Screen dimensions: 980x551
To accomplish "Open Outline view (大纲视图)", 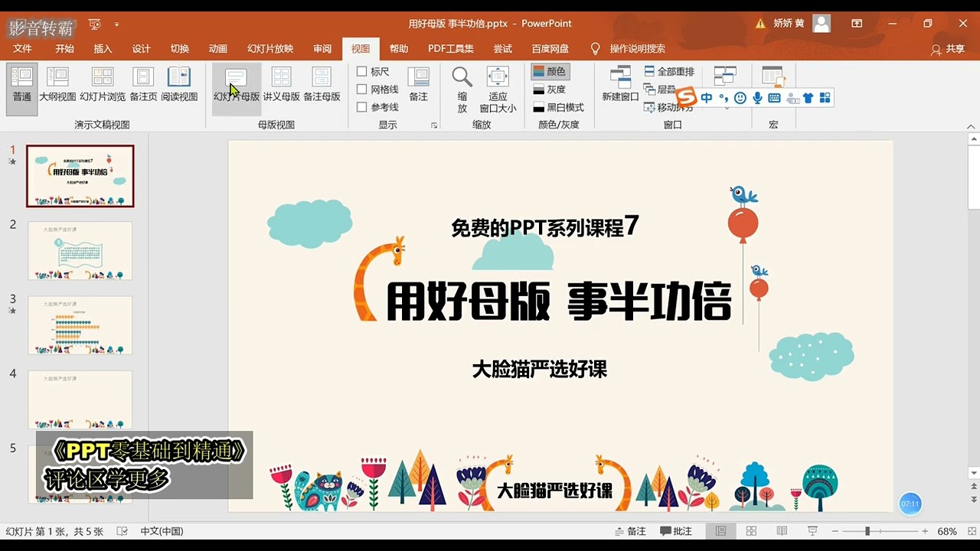I will pyautogui.click(x=57, y=85).
